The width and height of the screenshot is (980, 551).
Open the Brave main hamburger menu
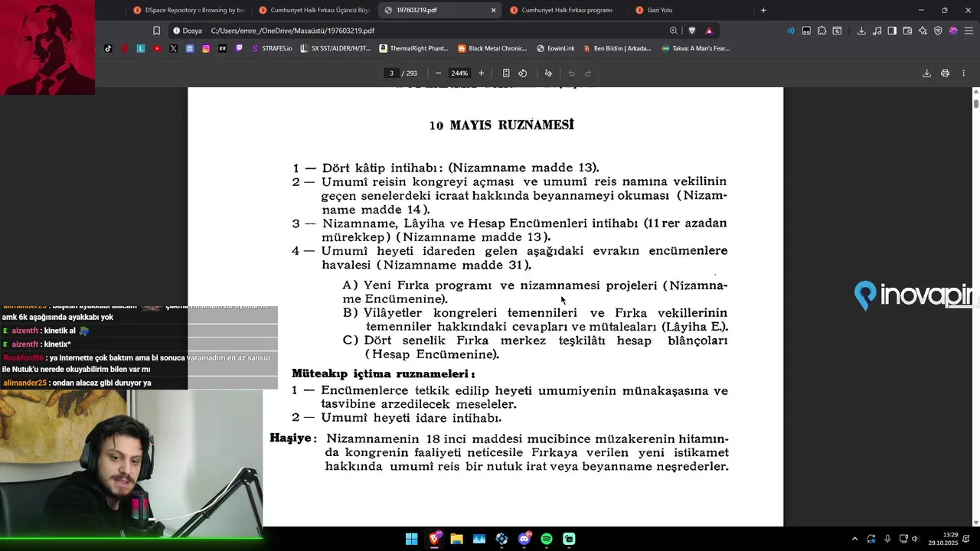(969, 31)
